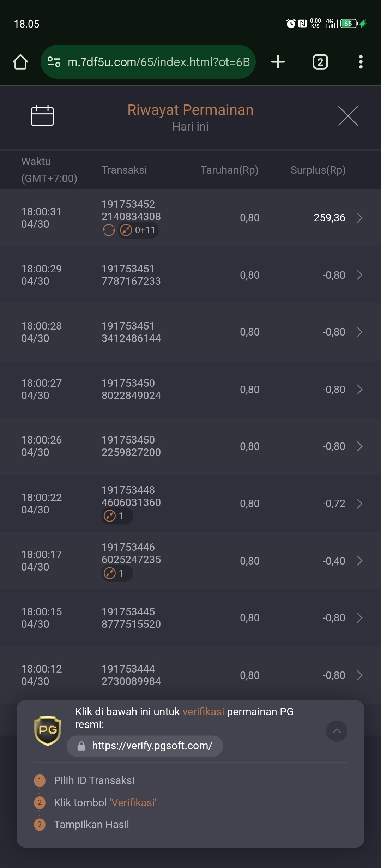381x868 pixels.
Task: Expand the 18:00:22 transaction with -0,72
Action: pyautogui.click(x=359, y=504)
